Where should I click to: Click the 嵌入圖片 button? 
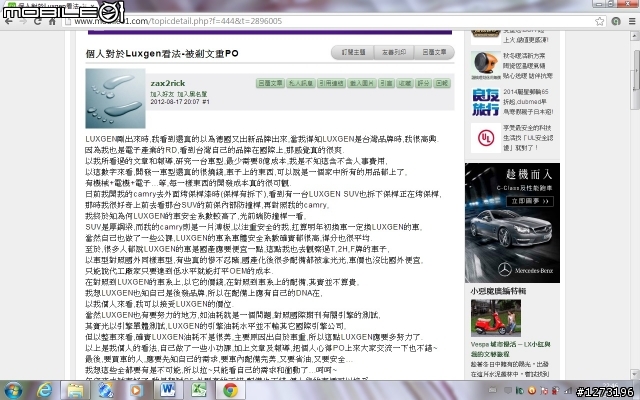362,83
